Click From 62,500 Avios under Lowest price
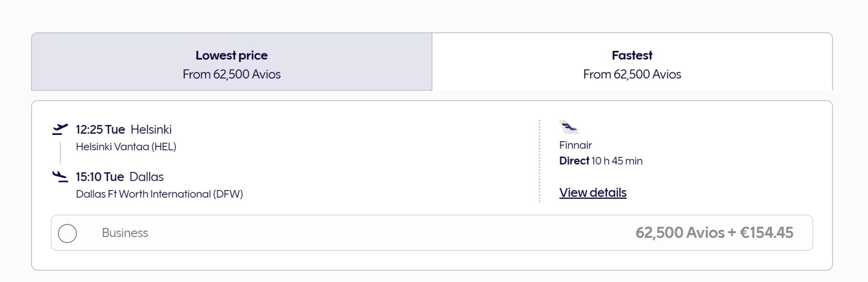The width and height of the screenshot is (868, 282). [x=231, y=74]
